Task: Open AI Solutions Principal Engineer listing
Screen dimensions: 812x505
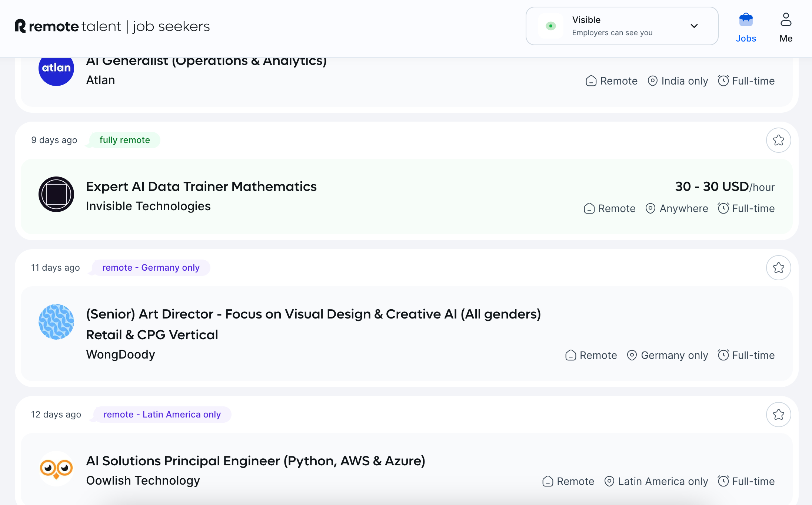Action: tap(256, 461)
